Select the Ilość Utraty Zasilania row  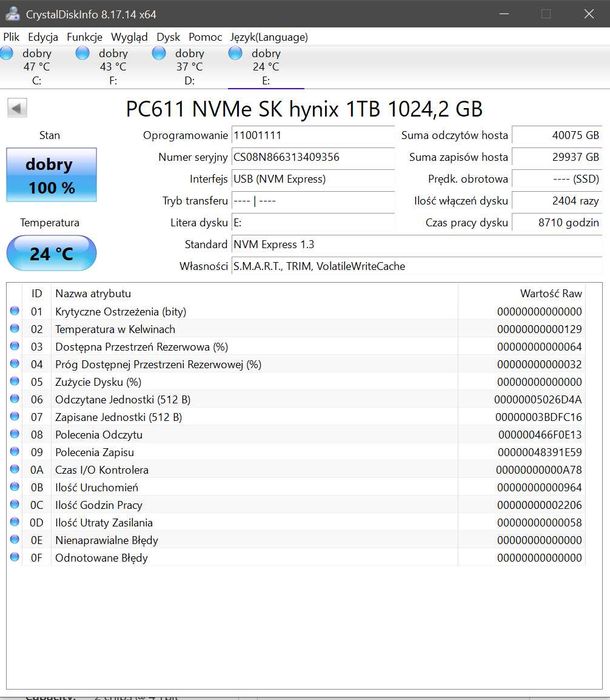[x=296, y=523]
